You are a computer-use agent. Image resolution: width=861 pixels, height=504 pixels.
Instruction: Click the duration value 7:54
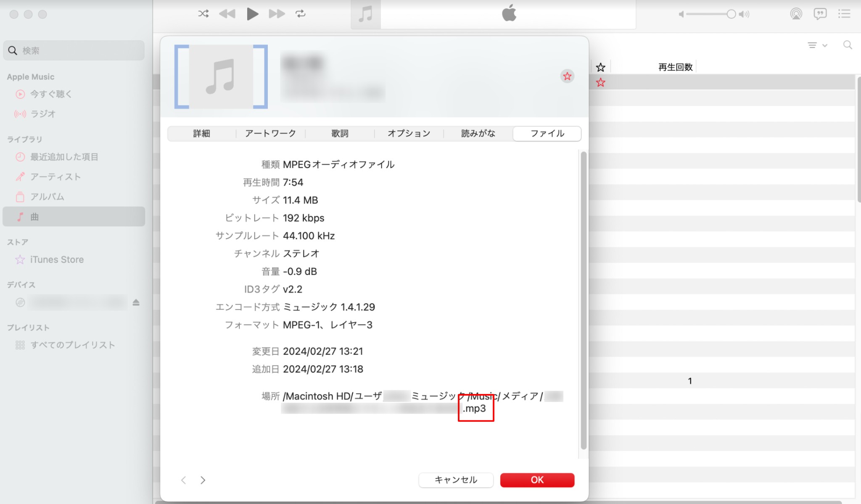293,182
